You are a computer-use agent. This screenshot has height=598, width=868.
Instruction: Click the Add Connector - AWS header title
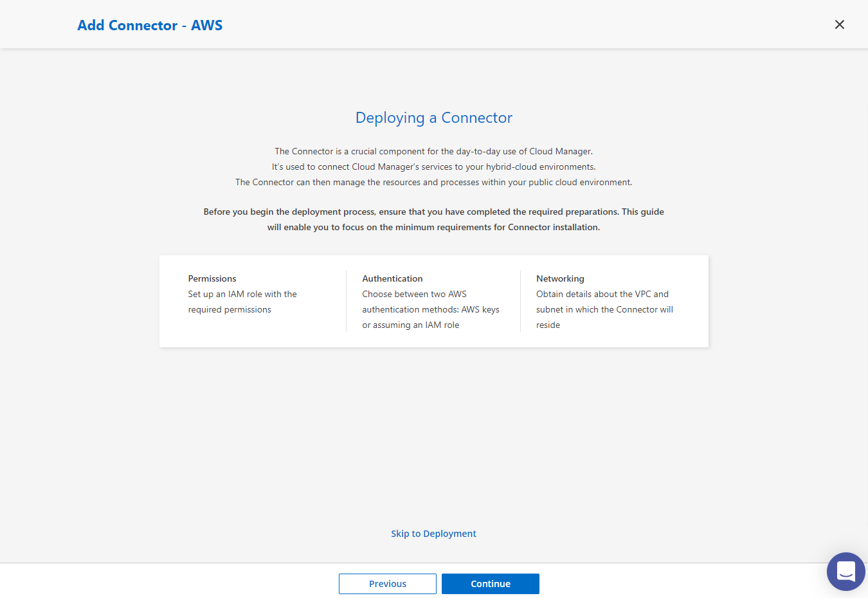click(150, 25)
